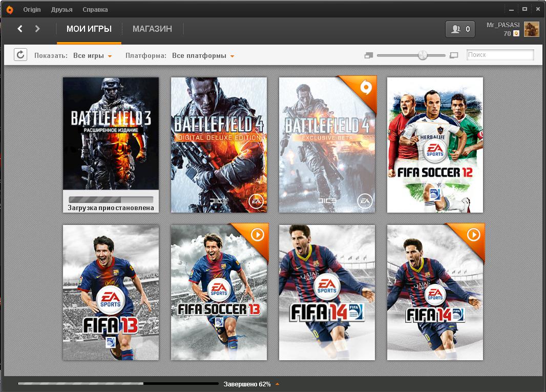
Task: Click the 70 points value
Action: pyautogui.click(x=507, y=33)
